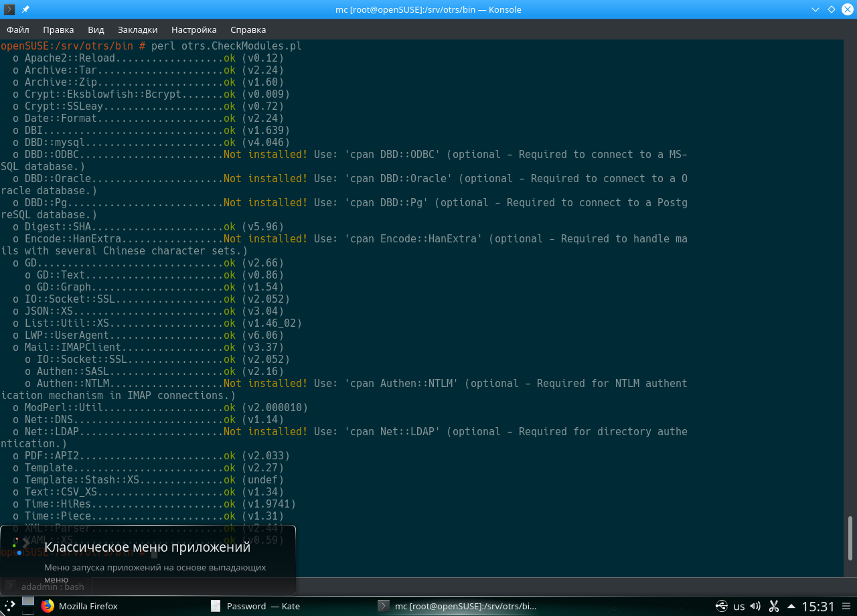The height and width of the screenshot is (616, 857).
Task: Click the 'Authen::SASL' line
Action: point(155,372)
